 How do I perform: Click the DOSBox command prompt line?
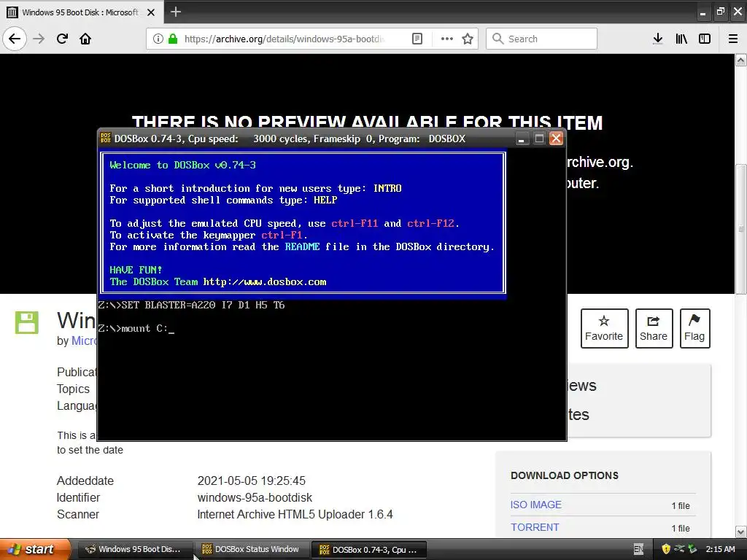(136, 329)
